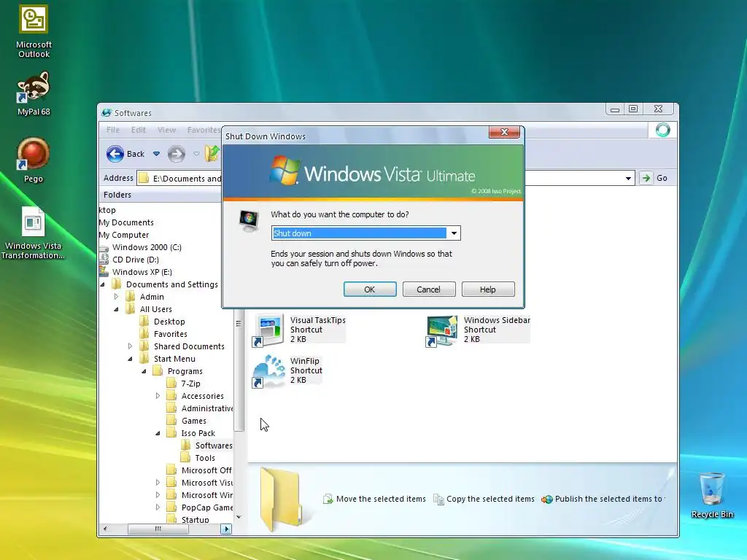This screenshot has height=560, width=747.
Task: Collapse the Start Menu tree node
Action: 130,359
